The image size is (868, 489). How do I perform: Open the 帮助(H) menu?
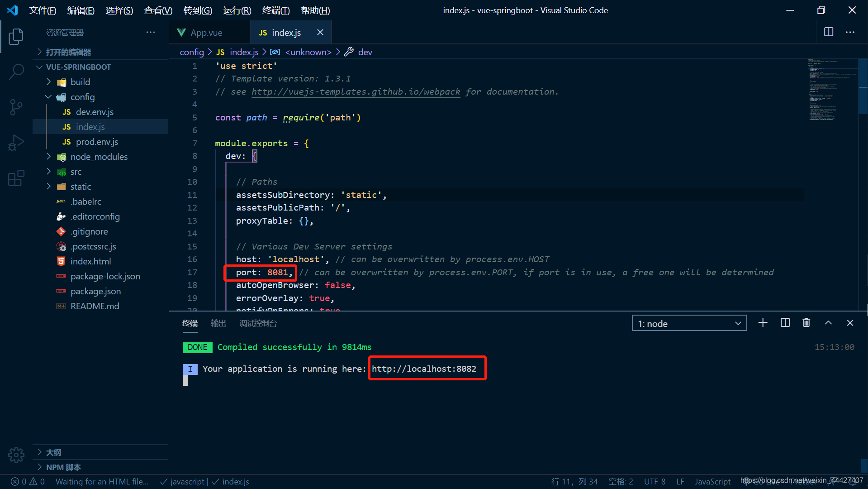[x=315, y=10]
